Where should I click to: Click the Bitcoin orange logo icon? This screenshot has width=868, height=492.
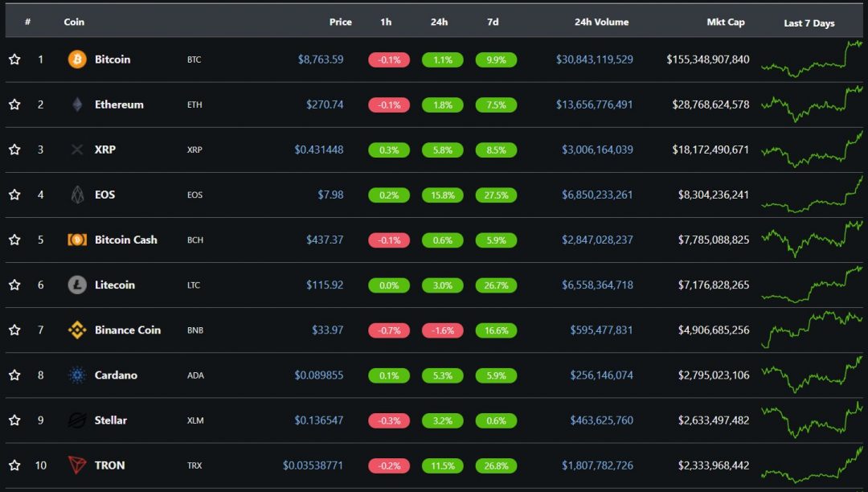click(x=77, y=59)
